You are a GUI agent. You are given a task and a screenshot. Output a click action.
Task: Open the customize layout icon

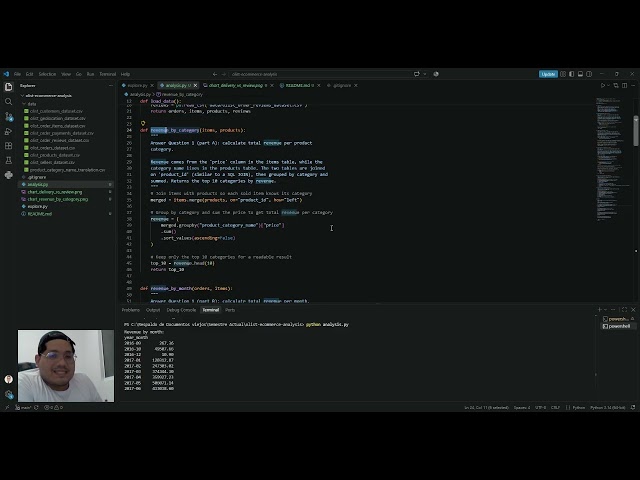click(x=563, y=74)
